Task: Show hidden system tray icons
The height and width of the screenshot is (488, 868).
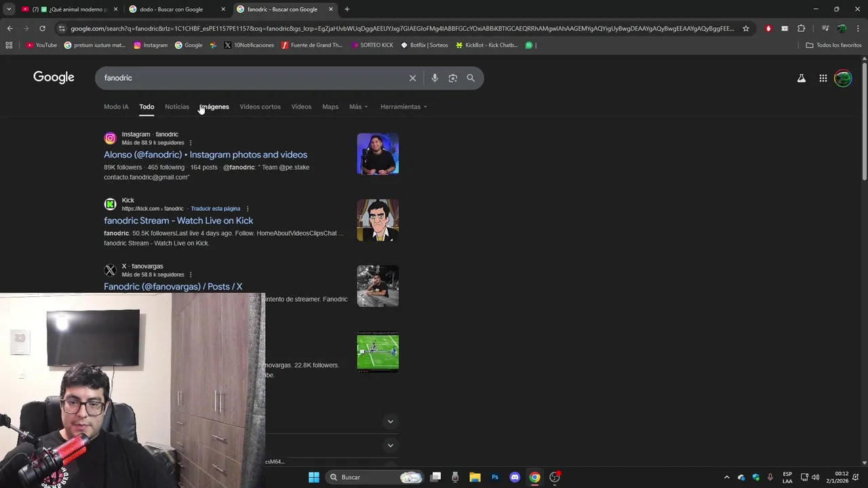Action: [x=727, y=477]
